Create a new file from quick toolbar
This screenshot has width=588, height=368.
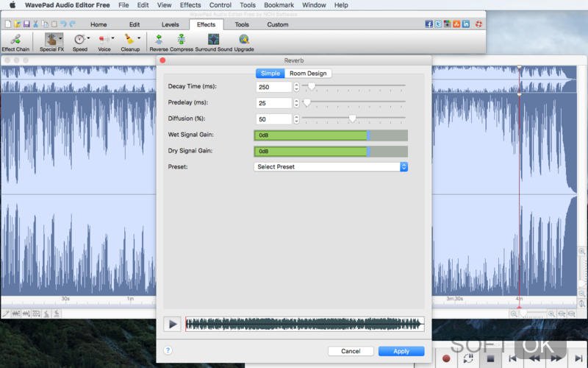click(8, 24)
